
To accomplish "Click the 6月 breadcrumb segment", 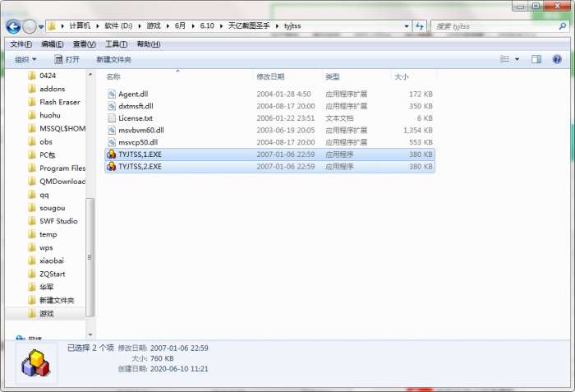I will 180,26.
